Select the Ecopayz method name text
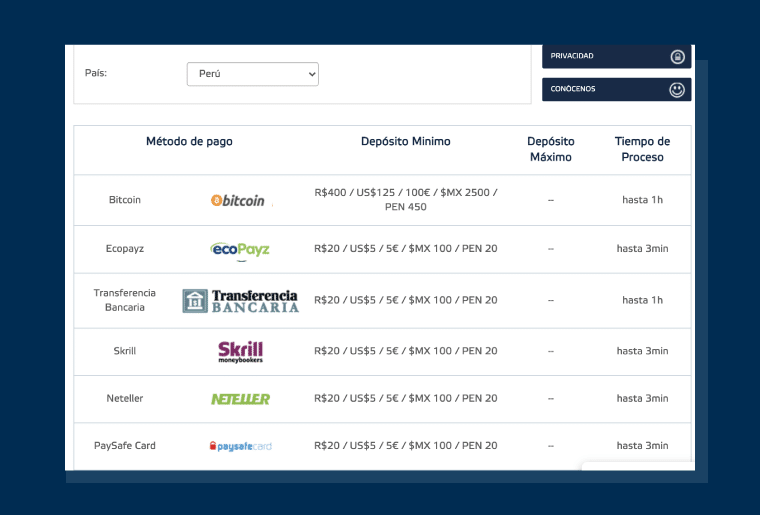The image size is (760, 515). 125,249
